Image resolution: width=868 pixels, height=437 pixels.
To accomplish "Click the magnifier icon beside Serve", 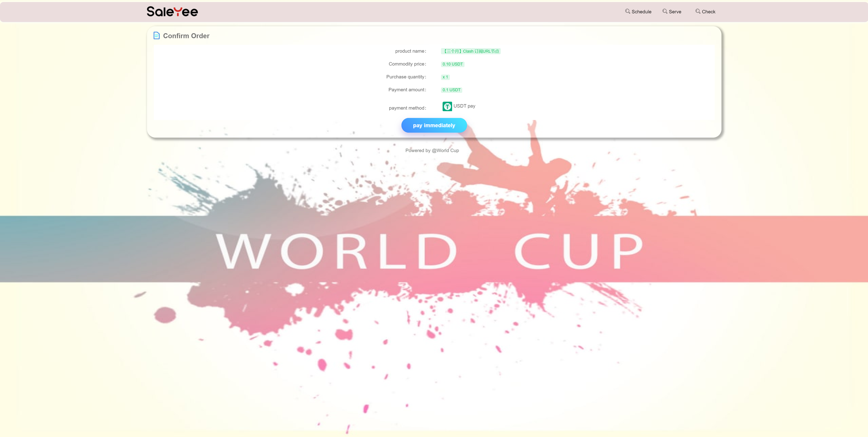I will (664, 11).
